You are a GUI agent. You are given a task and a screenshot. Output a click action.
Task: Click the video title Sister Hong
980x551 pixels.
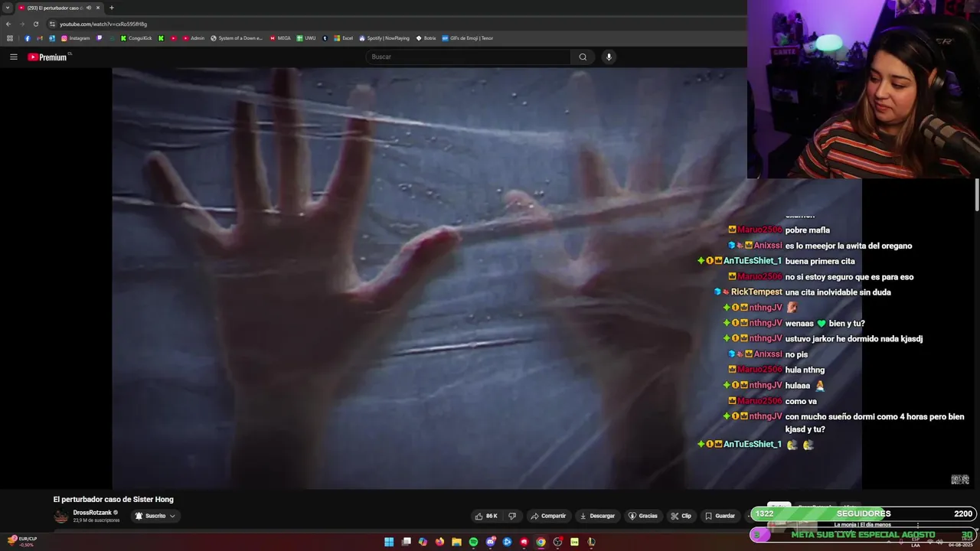click(x=113, y=499)
